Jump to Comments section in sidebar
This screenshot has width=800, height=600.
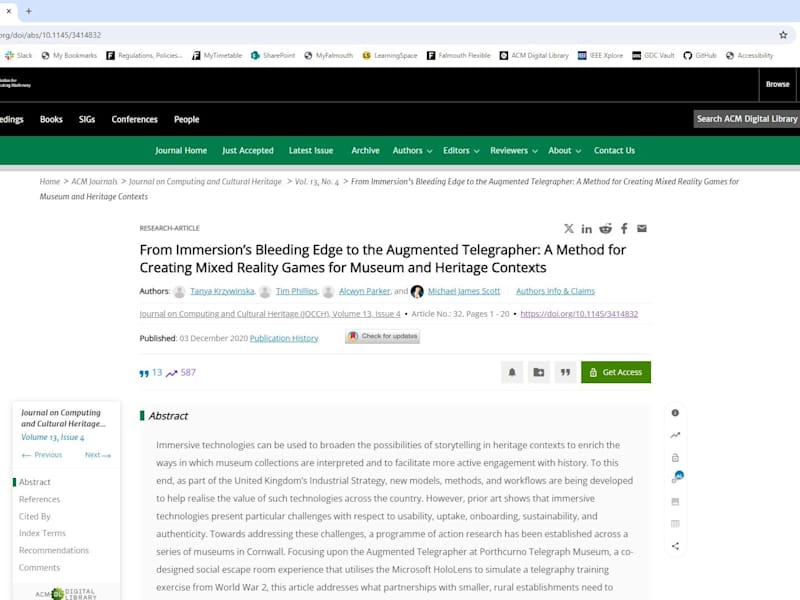pyautogui.click(x=39, y=568)
